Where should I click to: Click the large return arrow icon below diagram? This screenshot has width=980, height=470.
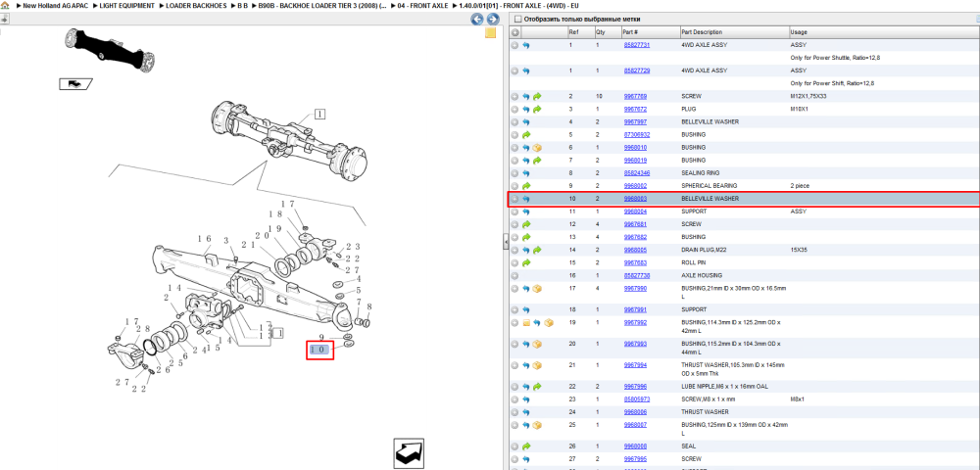410,452
